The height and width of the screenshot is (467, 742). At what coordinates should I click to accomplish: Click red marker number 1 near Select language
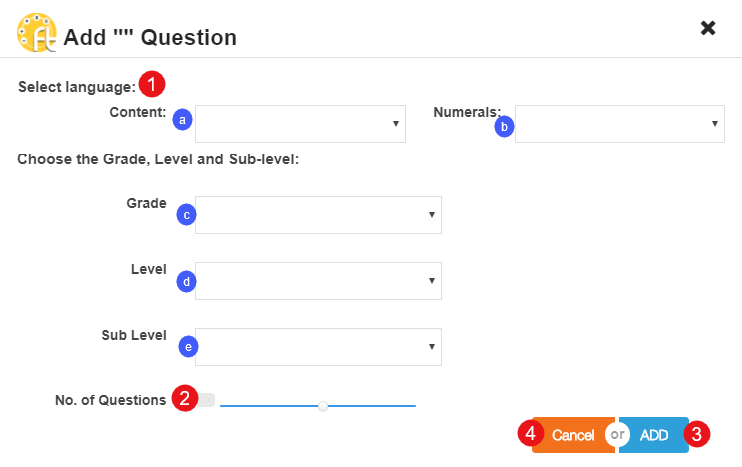point(150,85)
